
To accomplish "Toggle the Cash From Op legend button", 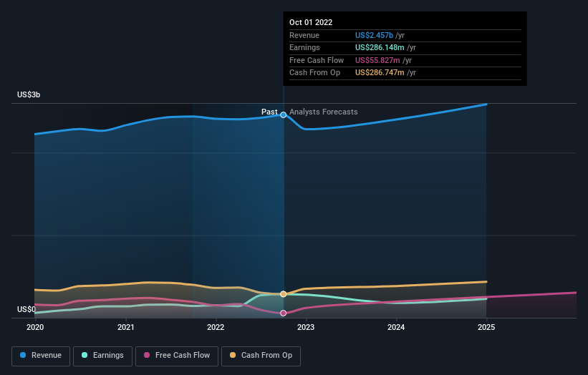I will 261,356.
